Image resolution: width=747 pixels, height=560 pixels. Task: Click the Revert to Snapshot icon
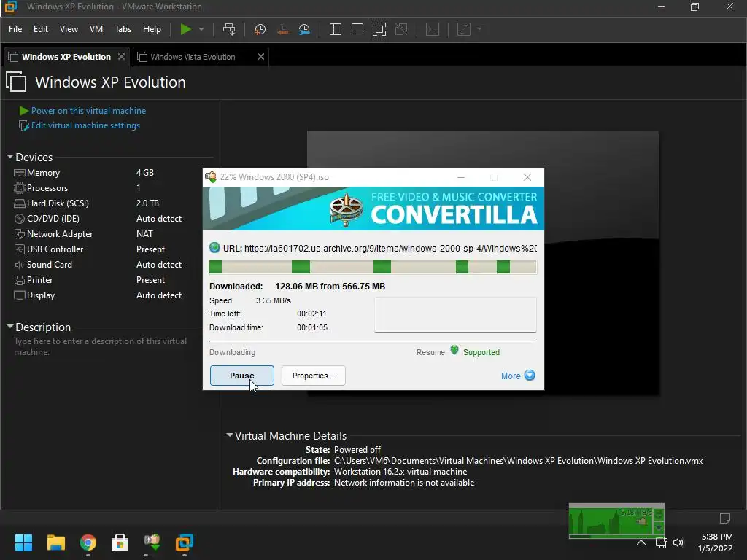(282, 29)
